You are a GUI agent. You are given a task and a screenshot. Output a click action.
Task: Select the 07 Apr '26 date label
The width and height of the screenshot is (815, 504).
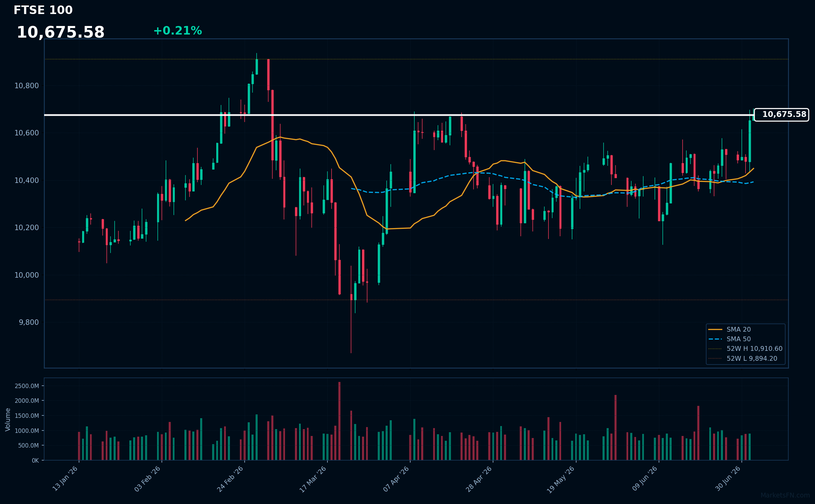[396, 479]
